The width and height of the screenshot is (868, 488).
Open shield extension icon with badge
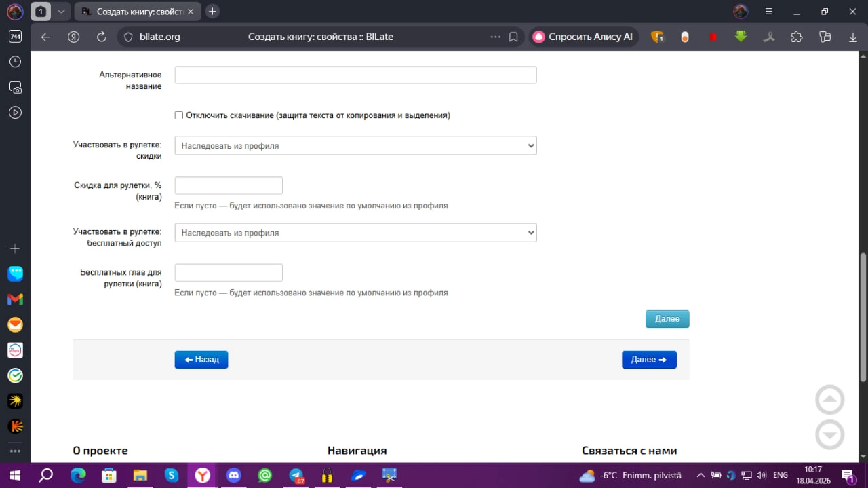tap(657, 37)
